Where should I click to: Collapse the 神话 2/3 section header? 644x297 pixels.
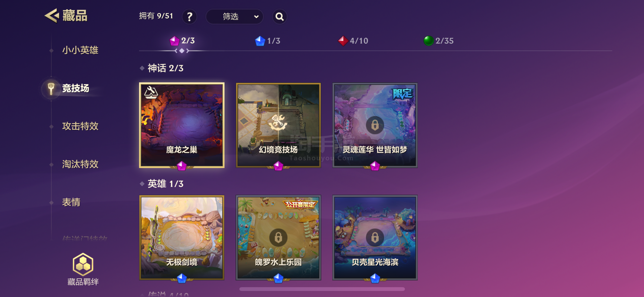(162, 68)
